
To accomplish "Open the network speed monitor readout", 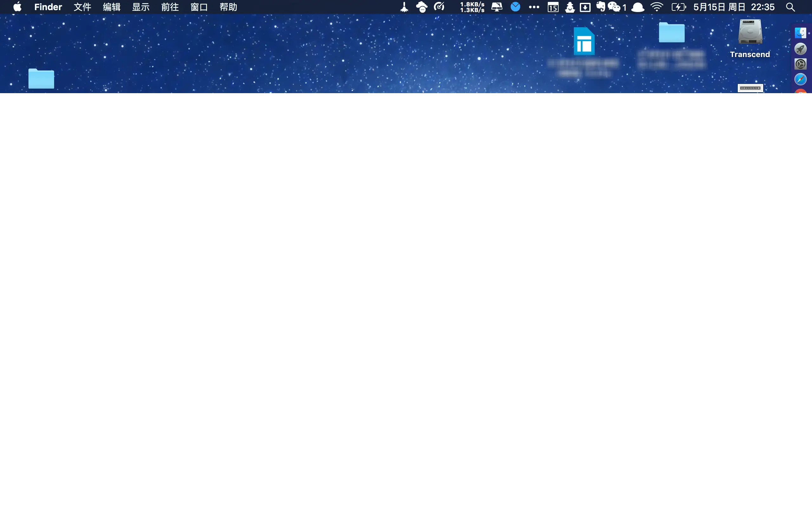I will [472, 7].
